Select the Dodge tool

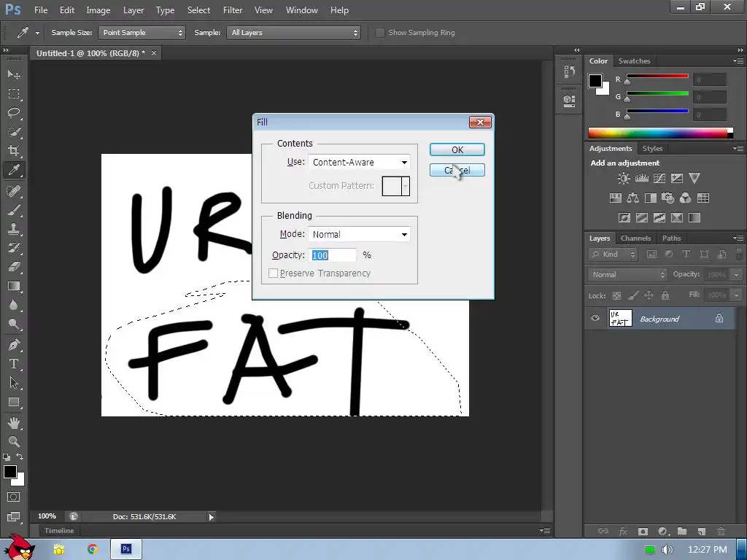click(14, 324)
